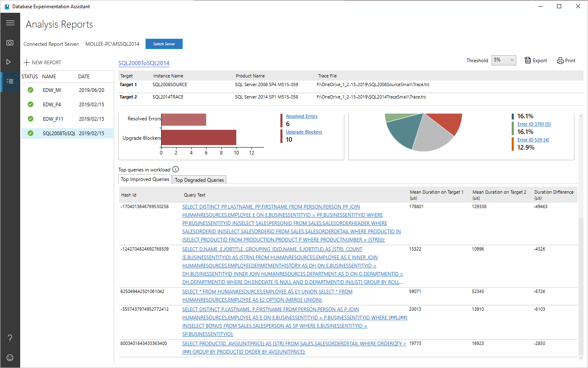The width and height of the screenshot is (588, 368).
Task: Minimize the application window
Action: tap(540, 6)
